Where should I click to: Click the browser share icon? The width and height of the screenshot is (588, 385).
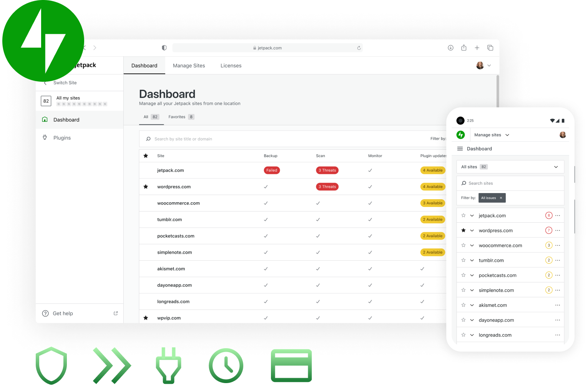click(464, 48)
